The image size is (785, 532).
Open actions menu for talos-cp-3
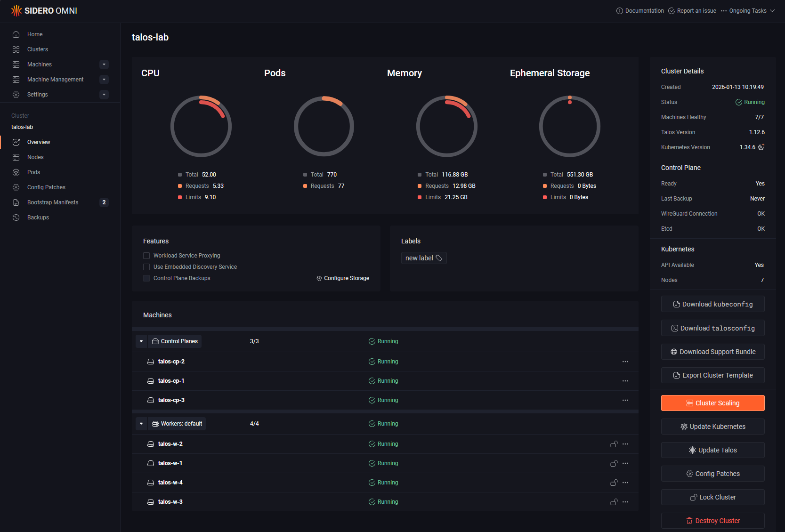(x=625, y=400)
